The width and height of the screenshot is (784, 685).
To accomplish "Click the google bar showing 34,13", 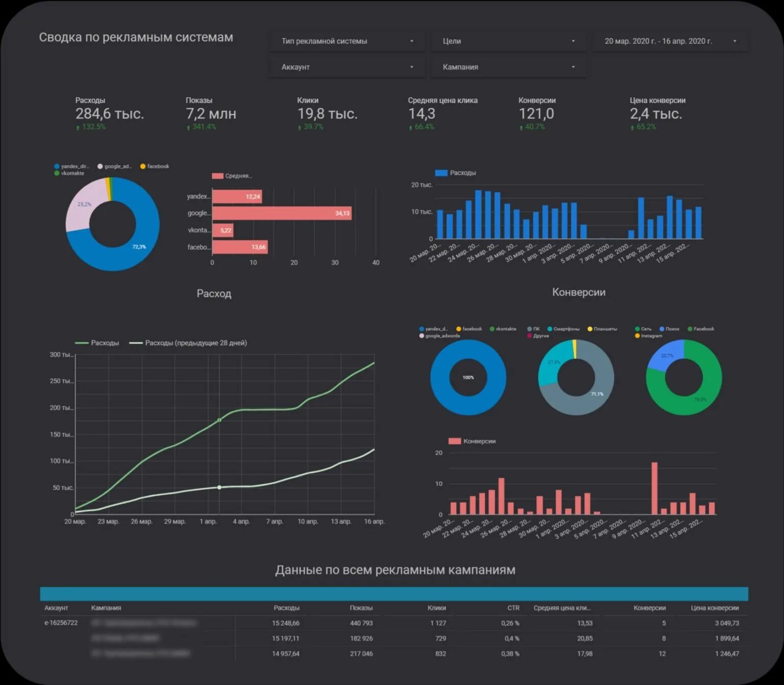I will click(x=282, y=213).
